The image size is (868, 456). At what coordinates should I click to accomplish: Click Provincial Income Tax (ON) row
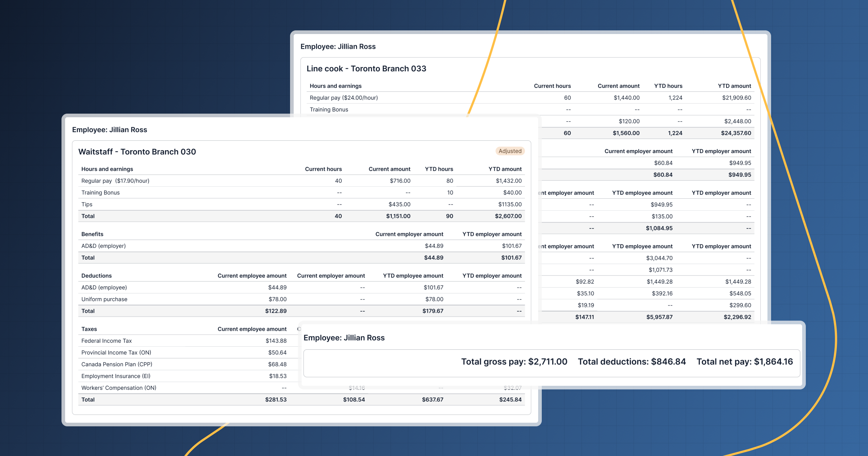click(116, 352)
